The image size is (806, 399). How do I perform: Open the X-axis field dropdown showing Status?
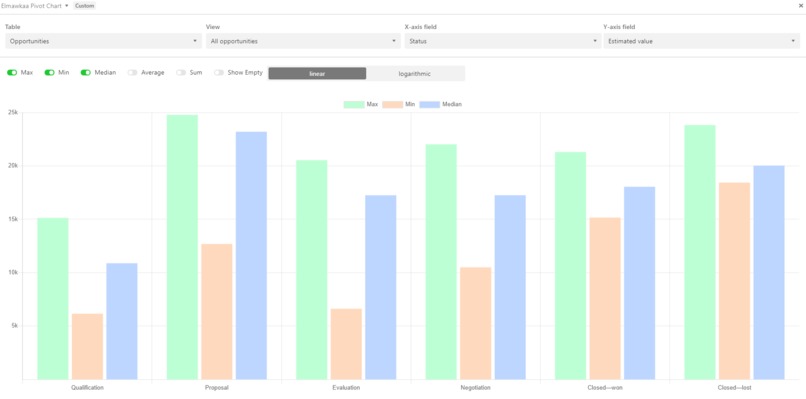502,41
